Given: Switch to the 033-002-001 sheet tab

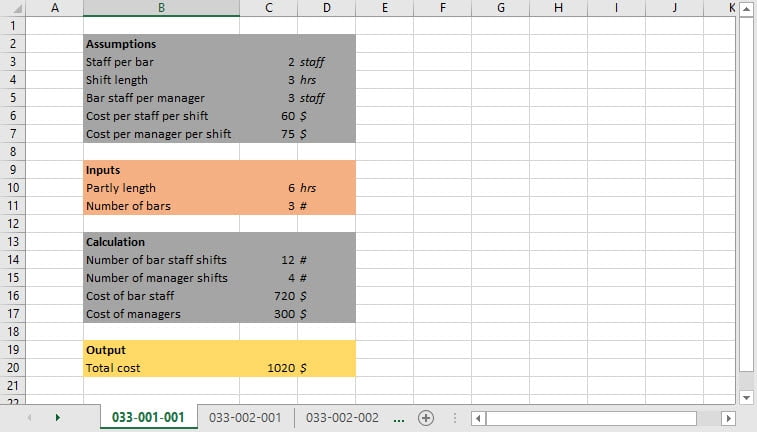Looking at the screenshot, I should (x=245, y=418).
